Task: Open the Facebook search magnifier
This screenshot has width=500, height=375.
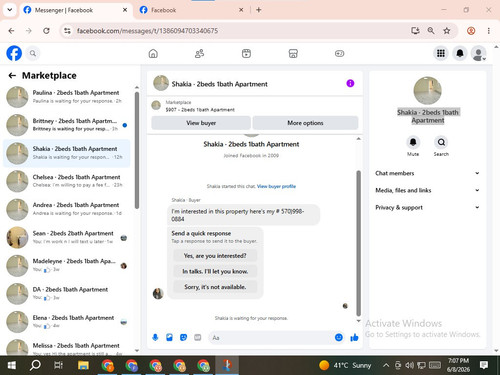Action: (x=33, y=53)
